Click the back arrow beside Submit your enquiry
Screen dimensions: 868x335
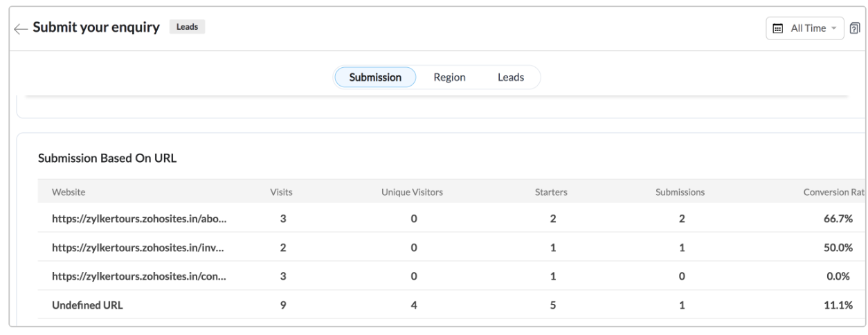pyautogui.click(x=19, y=28)
